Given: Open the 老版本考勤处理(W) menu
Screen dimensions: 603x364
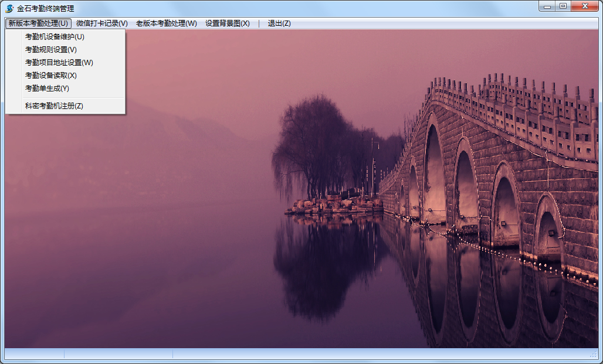Looking at the screenshot, I should point(167,23).
